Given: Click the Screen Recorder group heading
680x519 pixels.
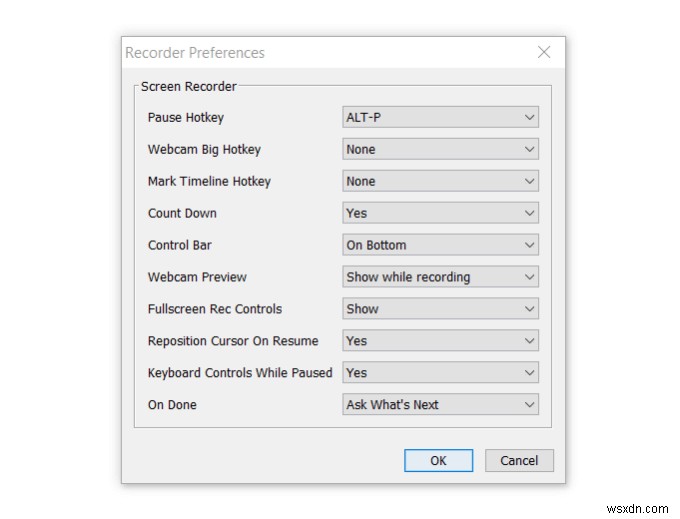Looking at the screenshot, I should 189,87.
